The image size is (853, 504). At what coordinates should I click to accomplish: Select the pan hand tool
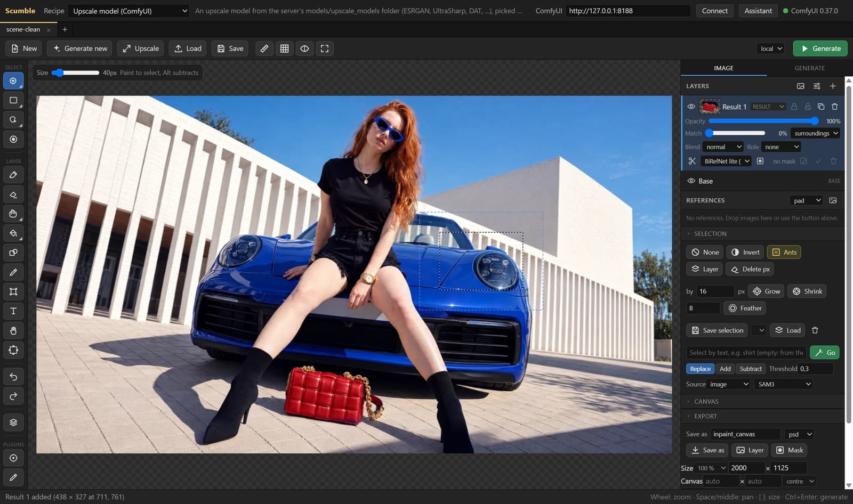coord(13,331)
